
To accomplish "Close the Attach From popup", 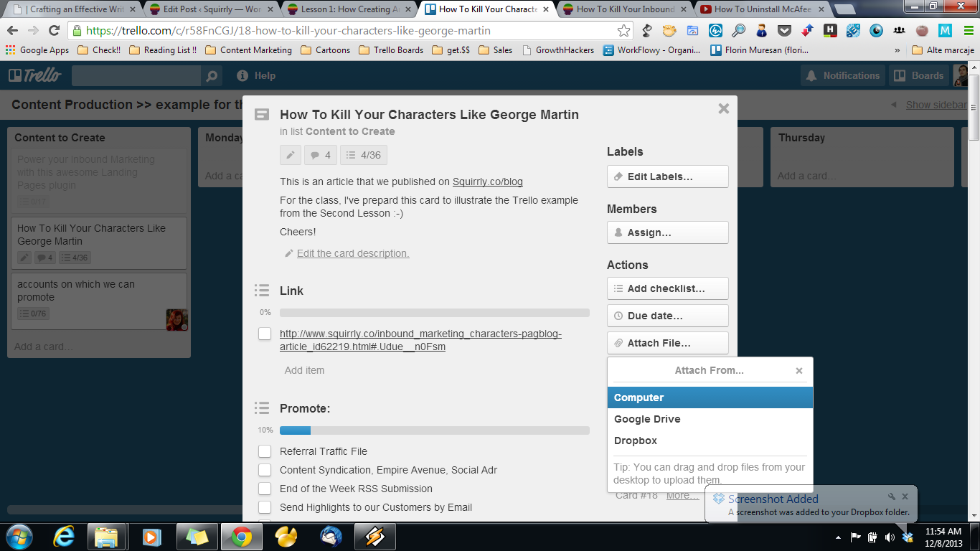I will 799,371.
